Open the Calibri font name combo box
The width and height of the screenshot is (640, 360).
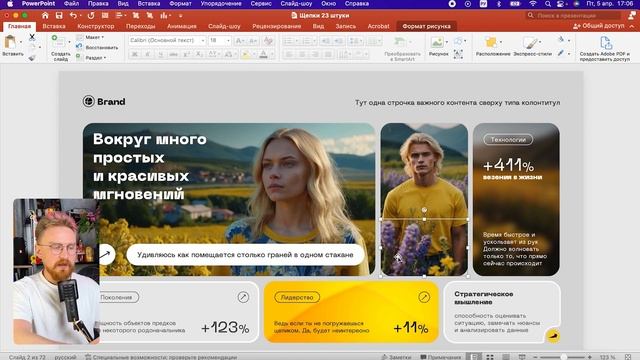[167, 40]
